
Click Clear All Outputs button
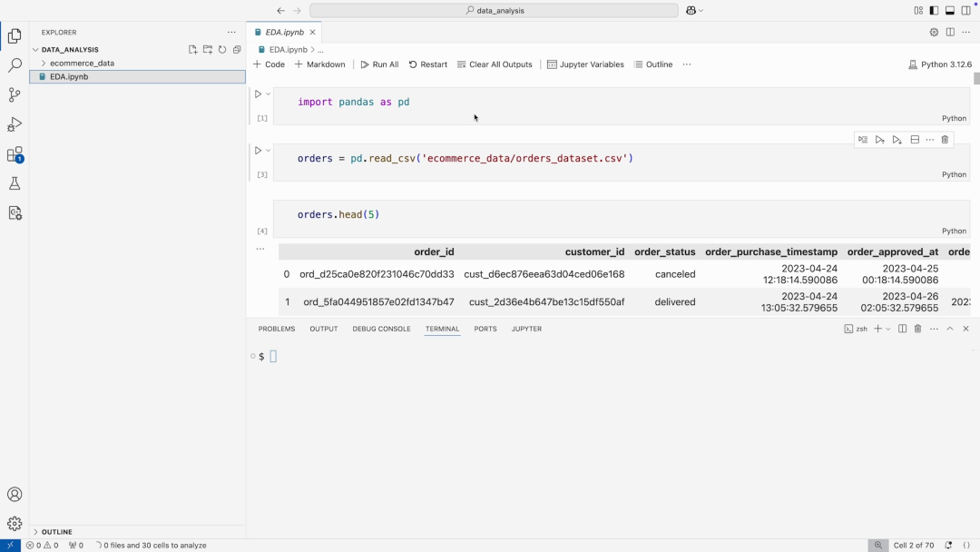click(x=495, y=64)
